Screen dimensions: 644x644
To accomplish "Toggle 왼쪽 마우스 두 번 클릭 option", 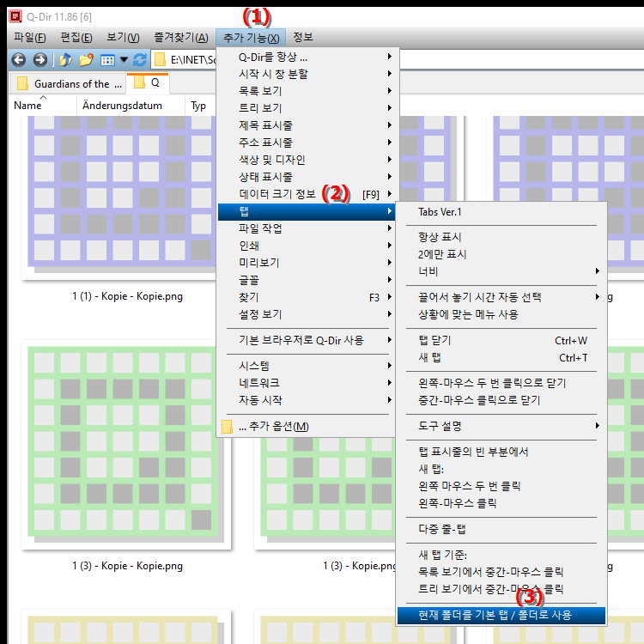I will coord(501,486).
